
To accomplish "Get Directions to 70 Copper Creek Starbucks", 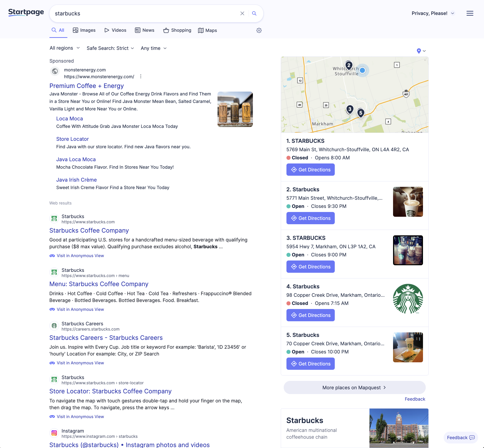I will [x=310, y=364].
